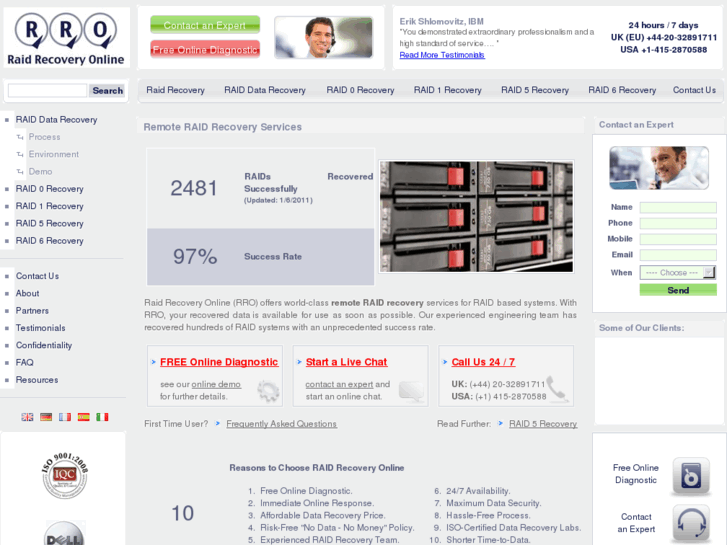Open Frequently Asked Questions link
Image resolution: width=727 pixels, height=545 pixels.
tap(281, 424)
